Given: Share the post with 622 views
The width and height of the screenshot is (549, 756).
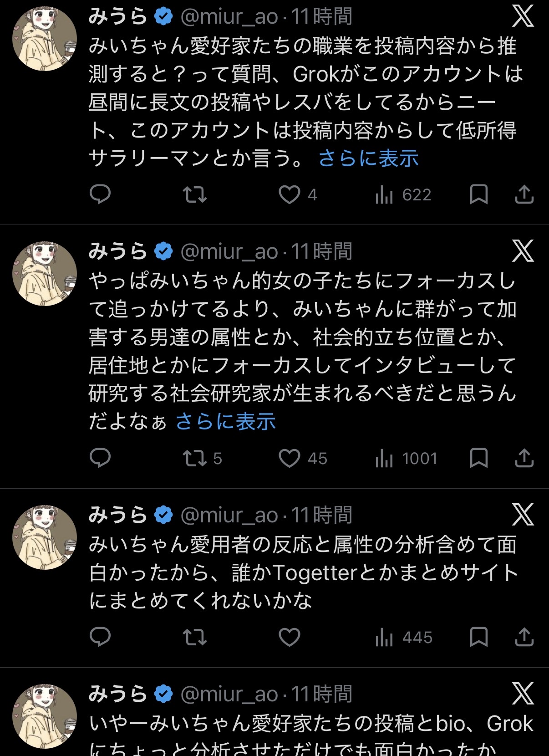Looking at the screenshot, I should coord(524,194).
